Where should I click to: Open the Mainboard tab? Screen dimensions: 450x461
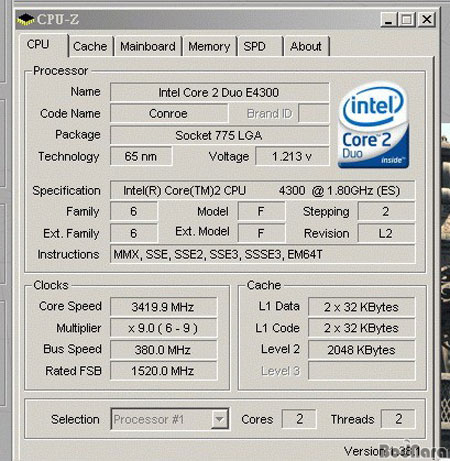click(148, 46)
